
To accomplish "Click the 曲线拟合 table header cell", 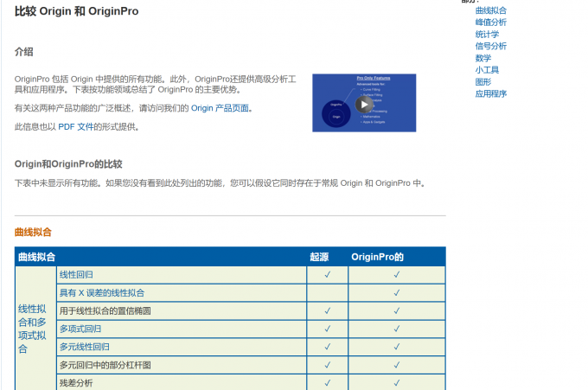I will (x=36, y=257).
